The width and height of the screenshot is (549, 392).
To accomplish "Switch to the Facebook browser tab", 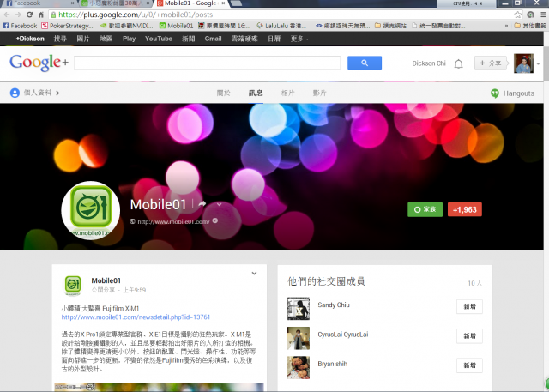I will point(39,3).
